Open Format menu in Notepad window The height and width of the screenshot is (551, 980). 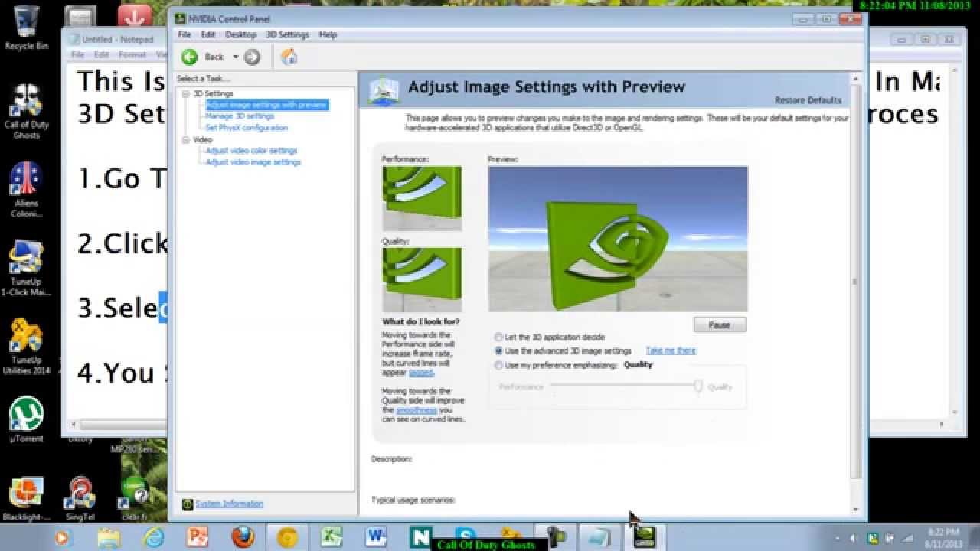point(132,55)
